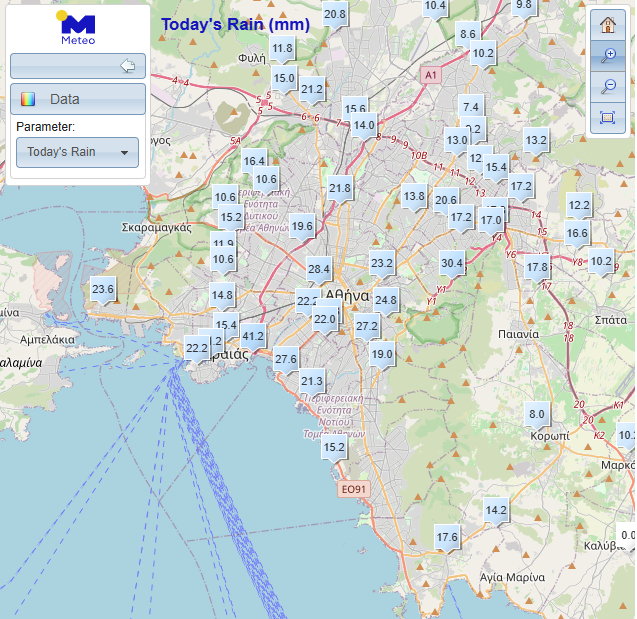Image resolution: width=637 pixels, height=619 pixels.
Task: Click the Meteo logo
Action: tap(76, 27)
